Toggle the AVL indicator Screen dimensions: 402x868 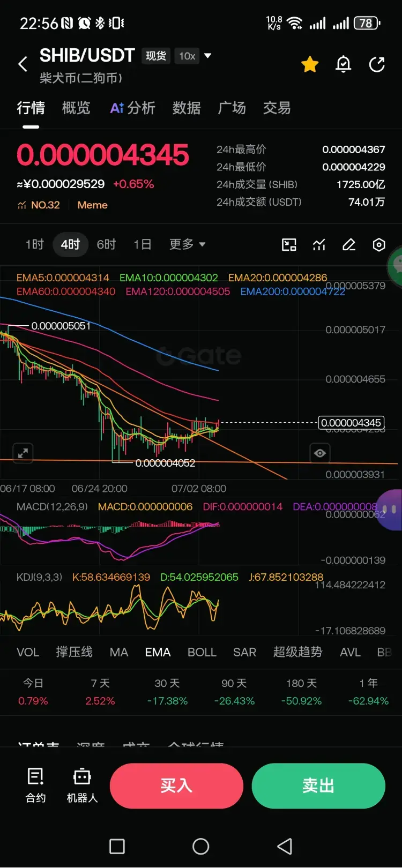(x=350, y=652)
